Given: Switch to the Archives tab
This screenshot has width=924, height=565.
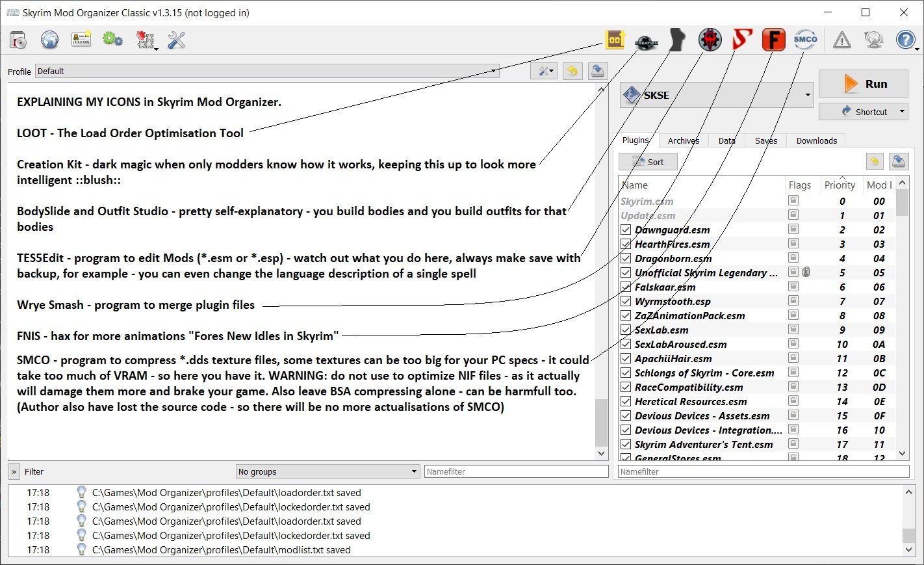Looking at the screenshot, I should (684, 140).
